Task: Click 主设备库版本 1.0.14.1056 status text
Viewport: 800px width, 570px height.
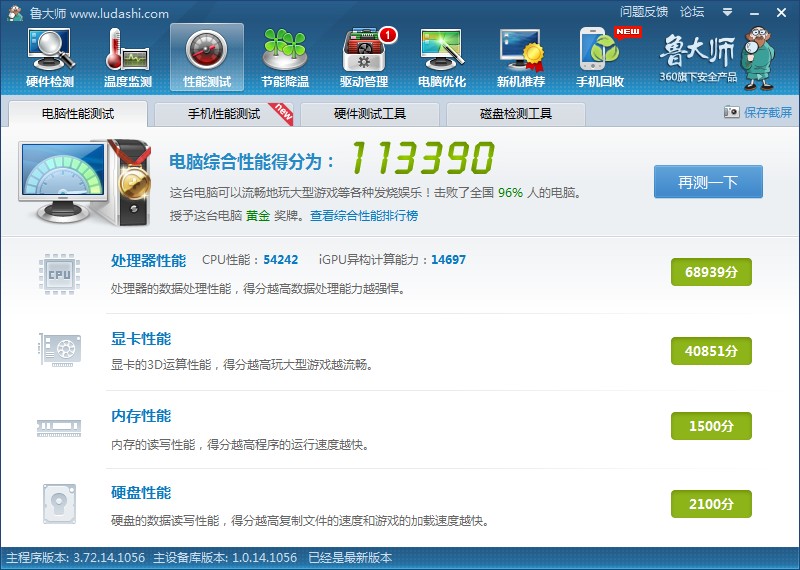Action: click(x=225, y=558)
